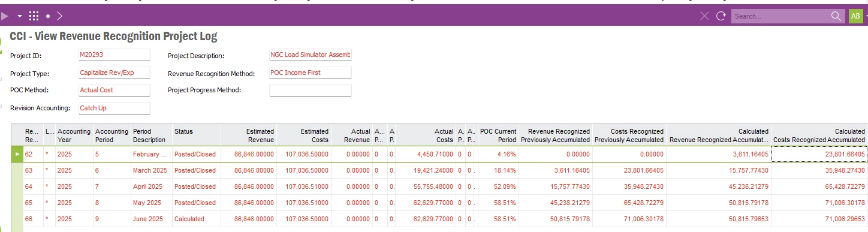Open the AB user avatar menu

point(855,16)
